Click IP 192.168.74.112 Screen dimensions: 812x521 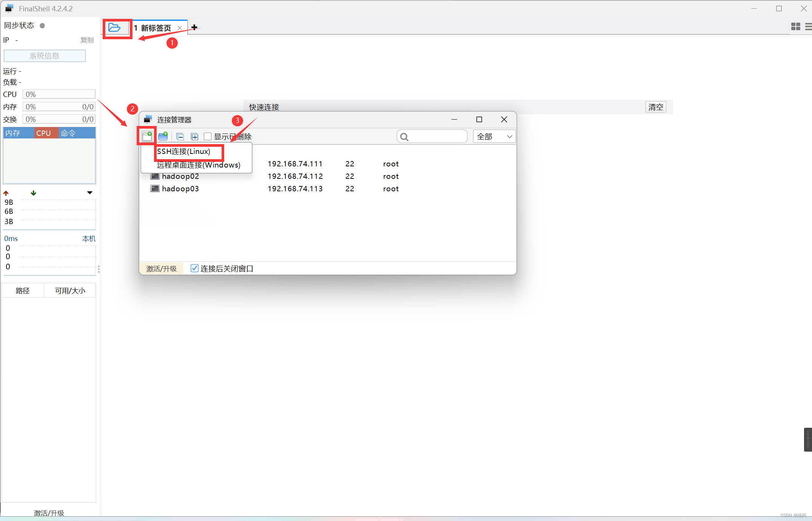(x=295, y=176)
